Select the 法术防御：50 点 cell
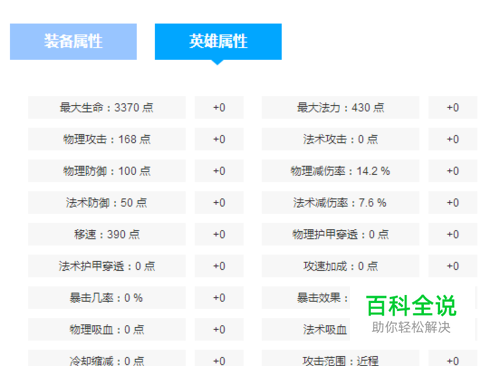The image size is (500, 366). click(107, 202)
